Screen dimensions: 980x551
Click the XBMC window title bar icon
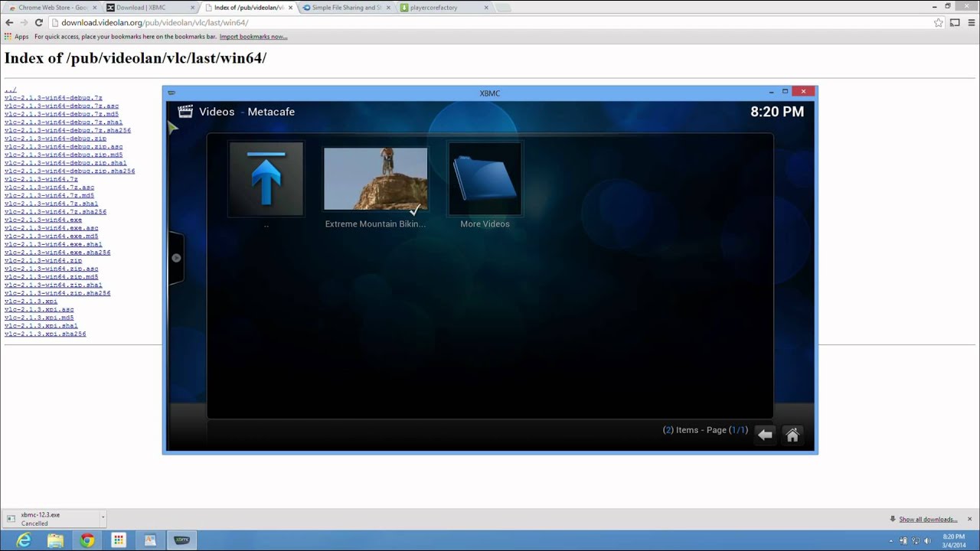point(171,93)
